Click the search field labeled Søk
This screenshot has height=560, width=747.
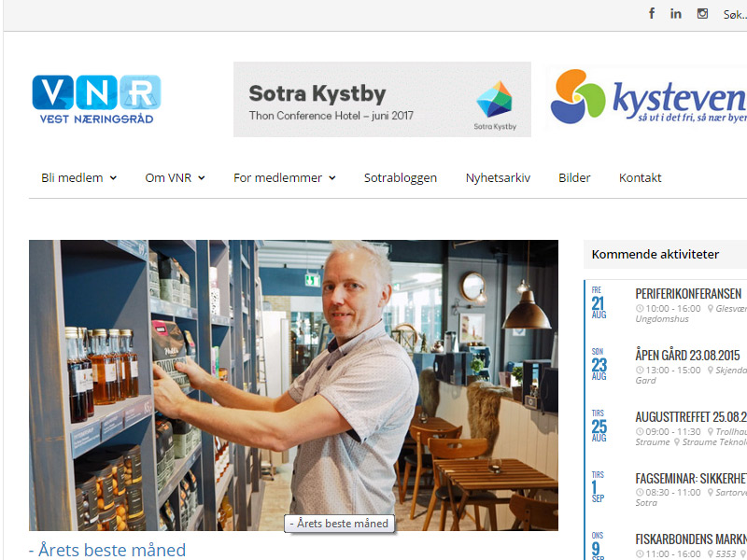(735, 15)
